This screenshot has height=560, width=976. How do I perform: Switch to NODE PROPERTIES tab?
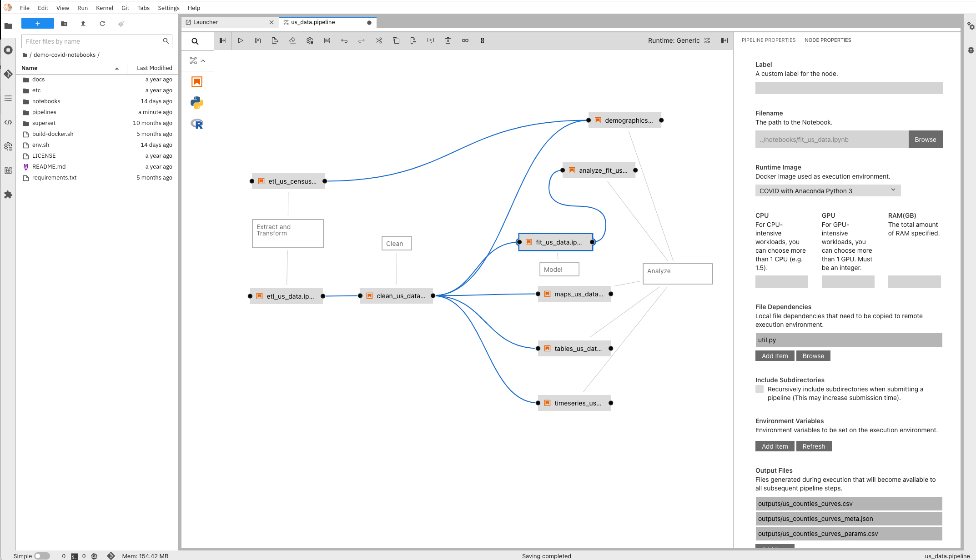(x=828, y=40)
